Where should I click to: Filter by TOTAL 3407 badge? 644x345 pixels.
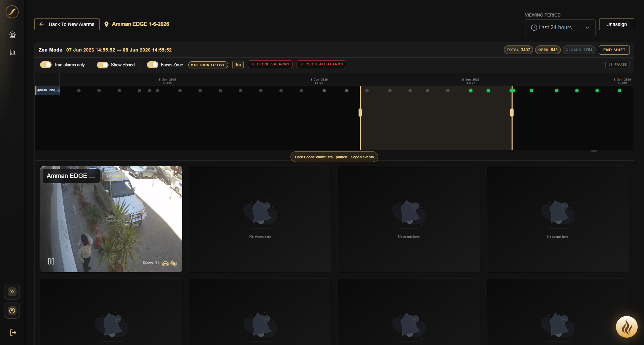coord(518,50)
